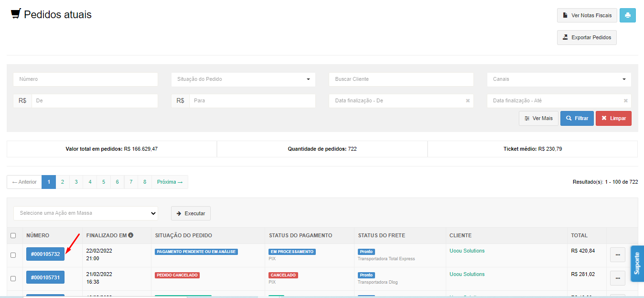Click the R$ Para maximum value field
The height and width of the screenshot is (298, 644).
252,101
